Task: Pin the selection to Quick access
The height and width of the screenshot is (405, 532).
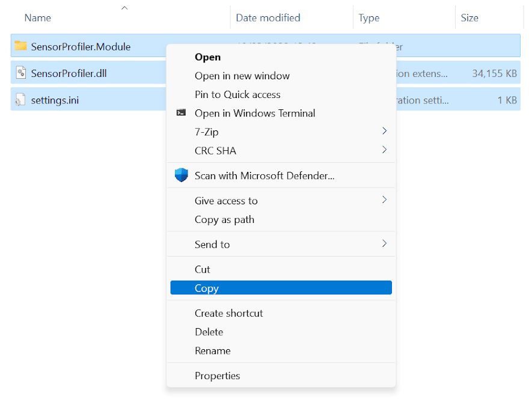Action: (237, 94)
